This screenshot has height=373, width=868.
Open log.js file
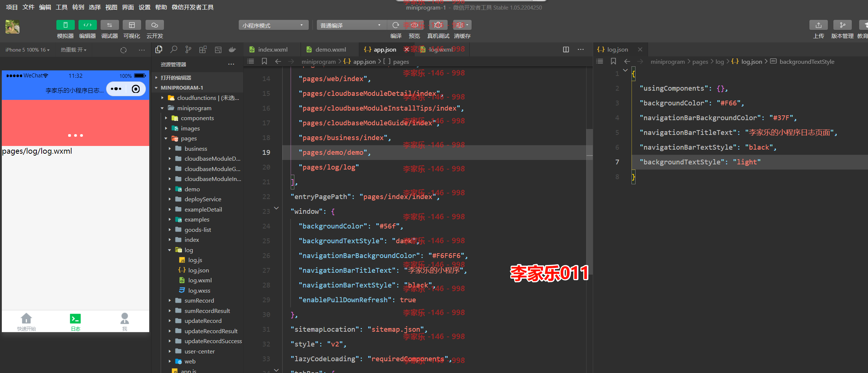click(195, 260)
